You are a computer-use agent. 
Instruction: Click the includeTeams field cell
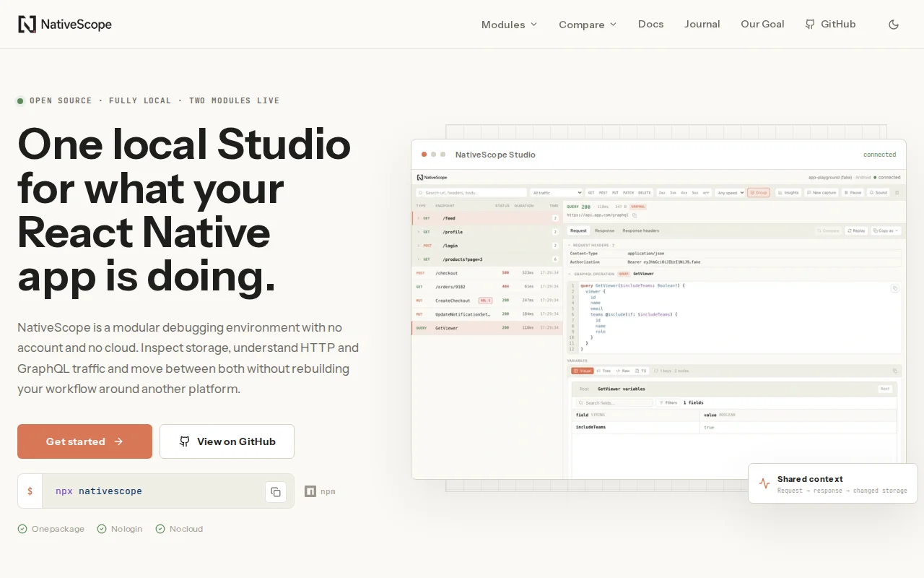[637, 427]
